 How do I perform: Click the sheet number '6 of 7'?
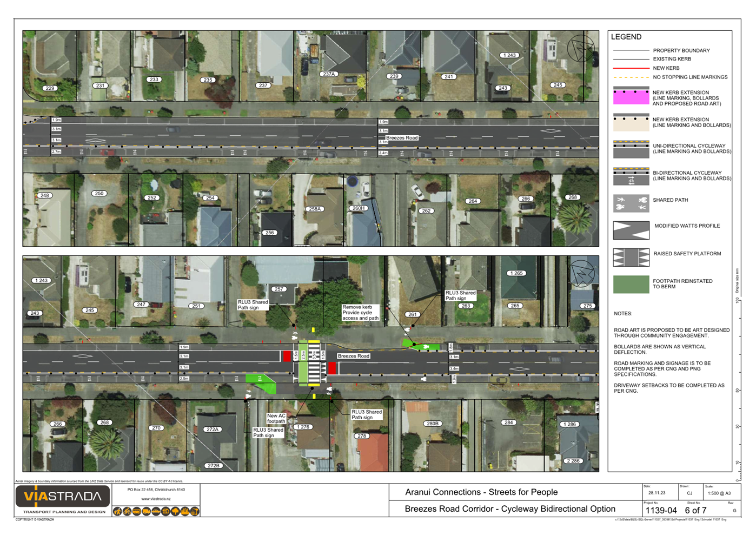tap(695, 510)
